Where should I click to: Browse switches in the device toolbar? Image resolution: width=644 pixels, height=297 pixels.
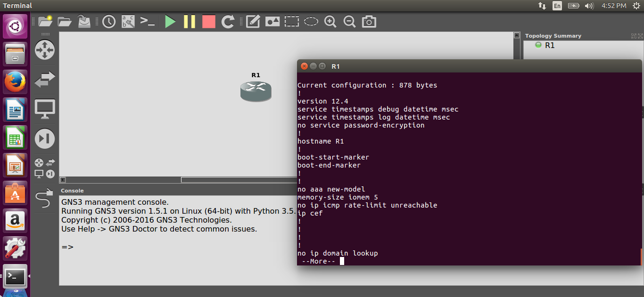pos(45,80)
